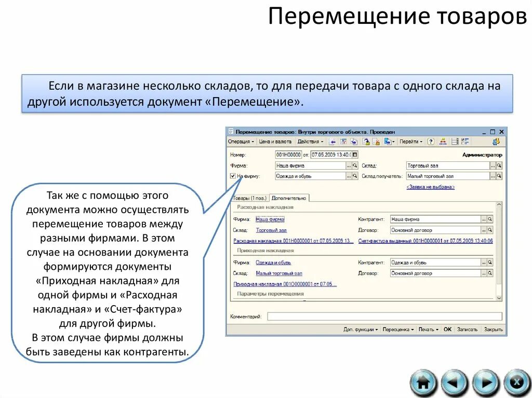Open the Малый торговый зал hyperlink

point(279,273)
